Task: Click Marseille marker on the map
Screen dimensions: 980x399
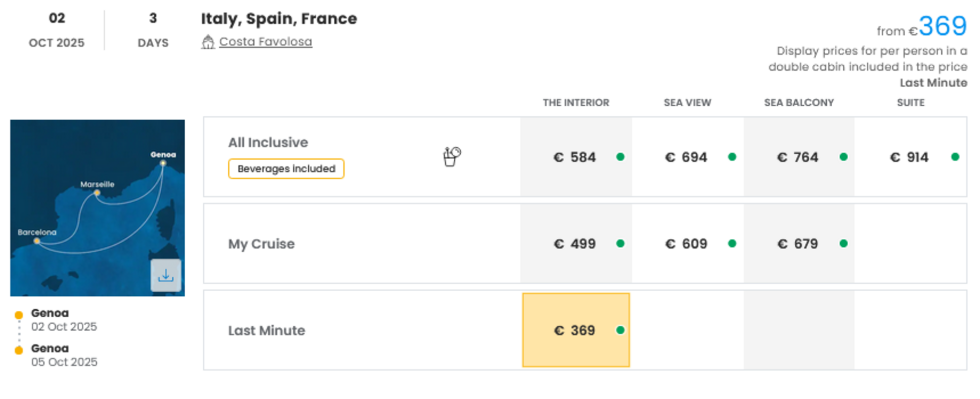Action: click(x=97, y=193)
